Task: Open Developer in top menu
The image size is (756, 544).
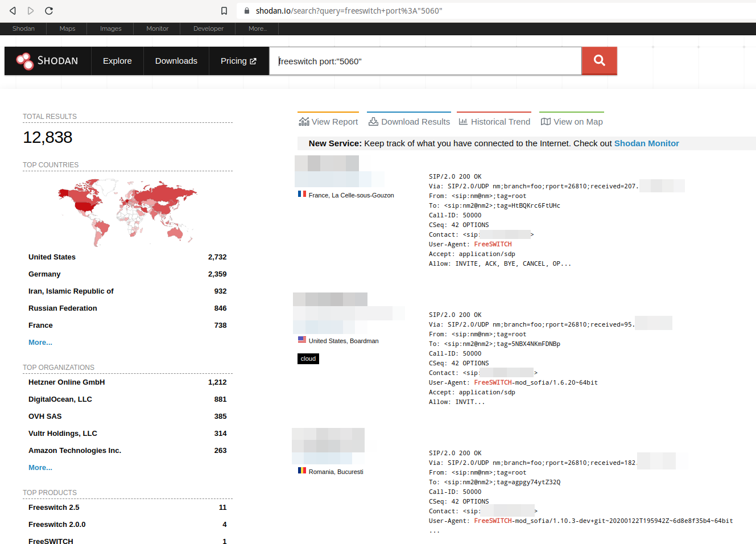Action: click(208, 28)
